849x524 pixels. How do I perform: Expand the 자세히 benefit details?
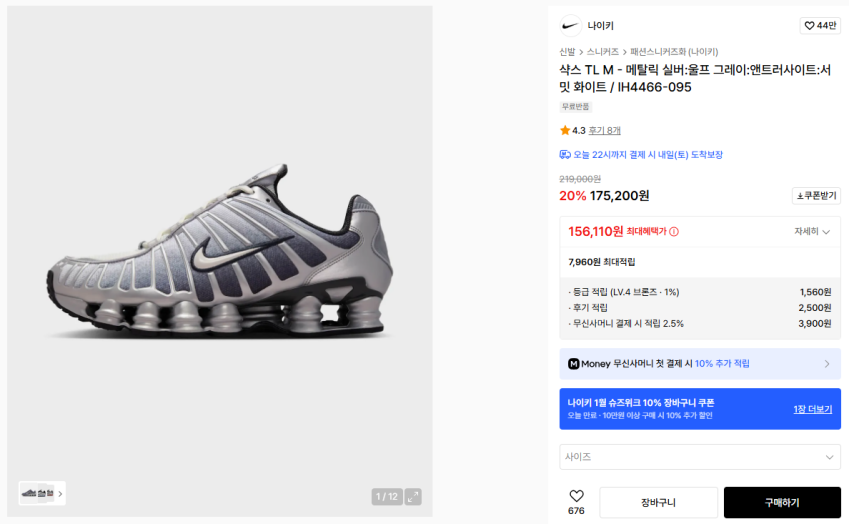point(812,232)
